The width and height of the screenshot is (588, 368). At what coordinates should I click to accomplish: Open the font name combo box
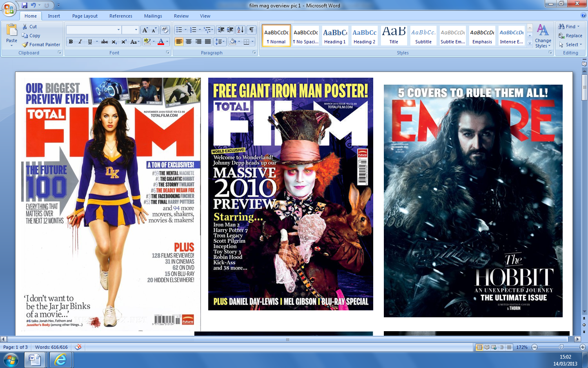(94, 30)
